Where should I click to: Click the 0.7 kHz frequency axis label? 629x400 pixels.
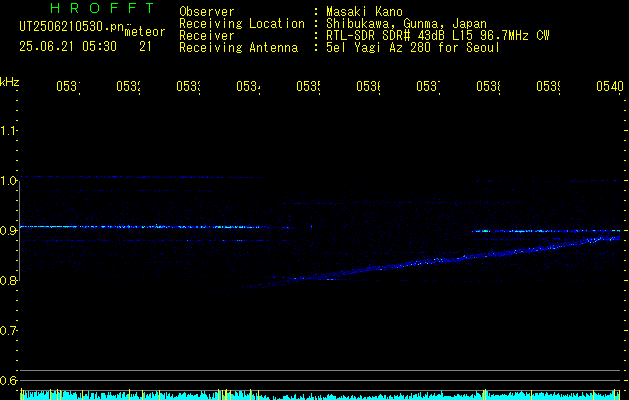[x=8, y=330]
